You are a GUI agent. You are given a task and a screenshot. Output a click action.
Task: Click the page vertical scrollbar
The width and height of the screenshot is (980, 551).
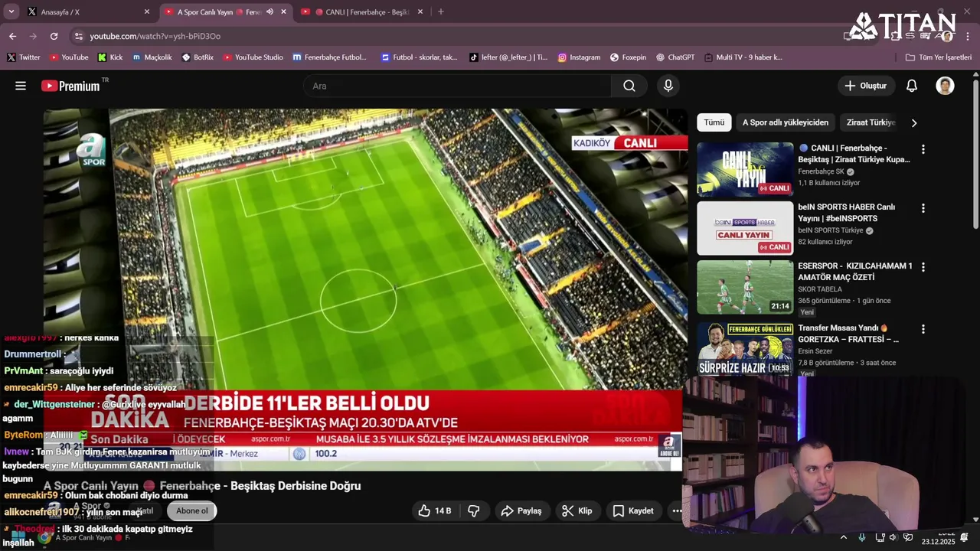[975, 153]
